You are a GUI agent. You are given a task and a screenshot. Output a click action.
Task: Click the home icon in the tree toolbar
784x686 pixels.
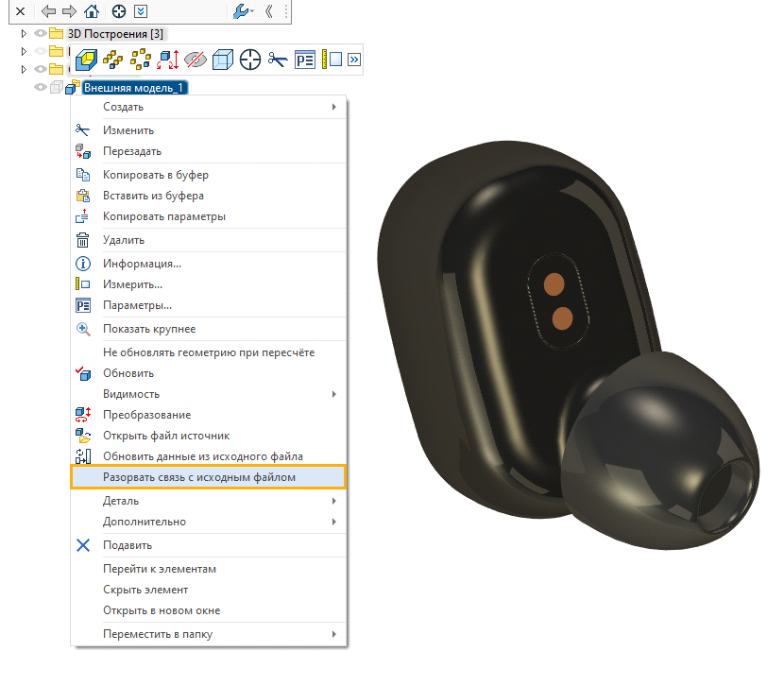[92, 12]
